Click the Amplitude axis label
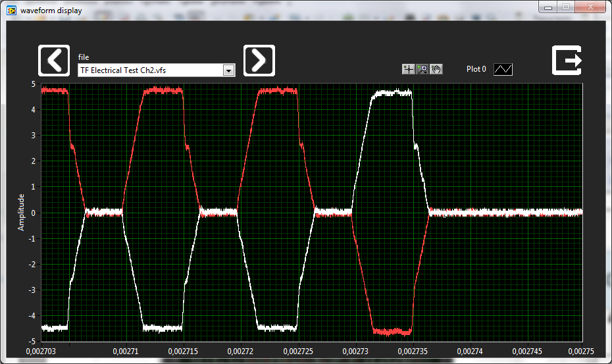Image resolution: width=612 pixels, height=364 pixels. click(x=21, y=212)
